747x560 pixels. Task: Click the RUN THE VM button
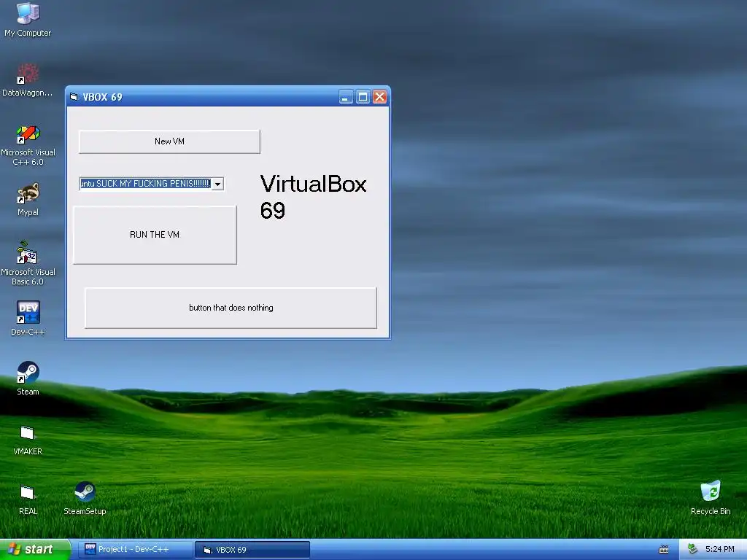click(x=155, y=235)
